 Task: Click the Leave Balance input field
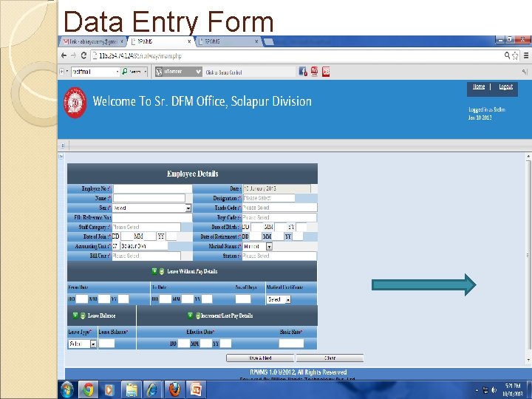pyautogui.click(x=106, y=344)
